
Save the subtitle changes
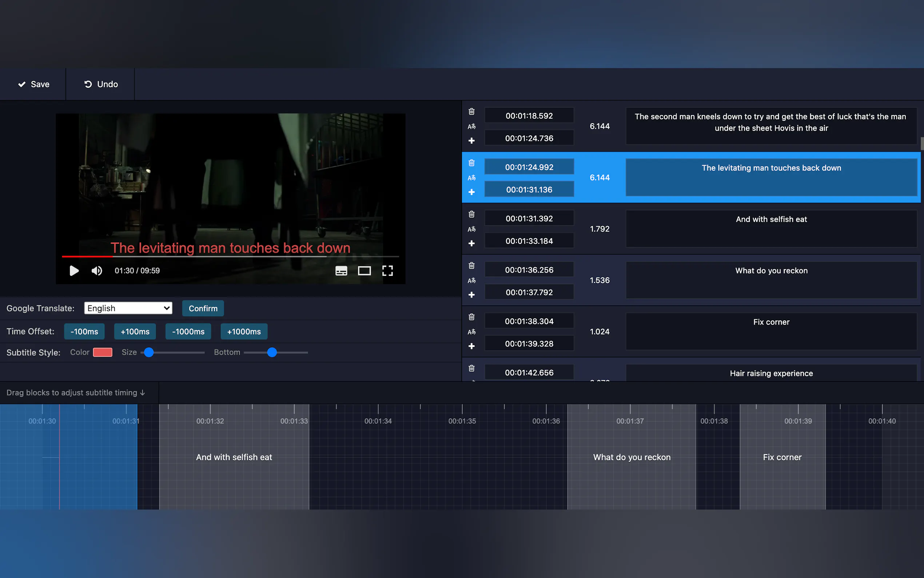click(33, 84)
